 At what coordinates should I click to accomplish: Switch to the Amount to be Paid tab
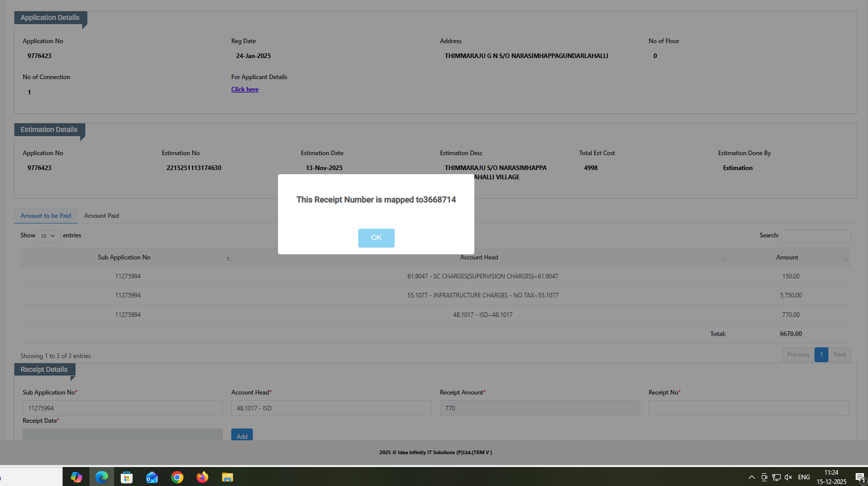46,216
